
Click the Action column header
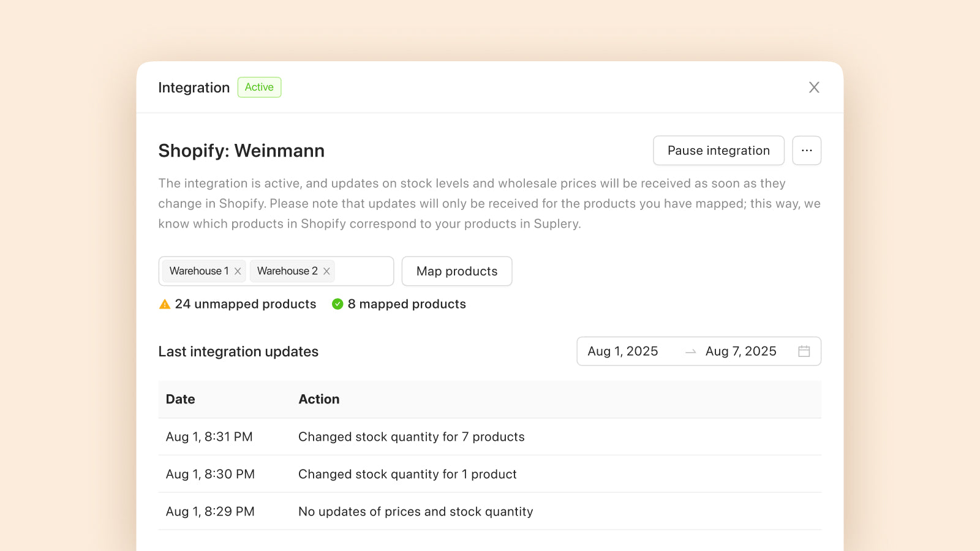319,399
